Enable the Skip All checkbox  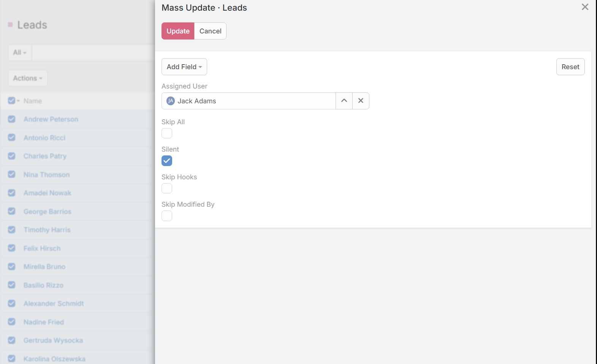pos(167,133)
